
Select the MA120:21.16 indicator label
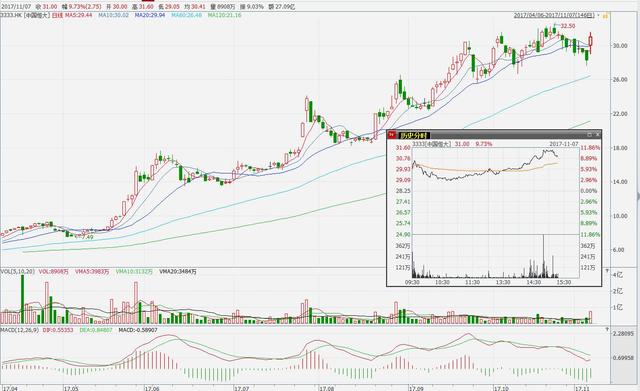[224, 15]
